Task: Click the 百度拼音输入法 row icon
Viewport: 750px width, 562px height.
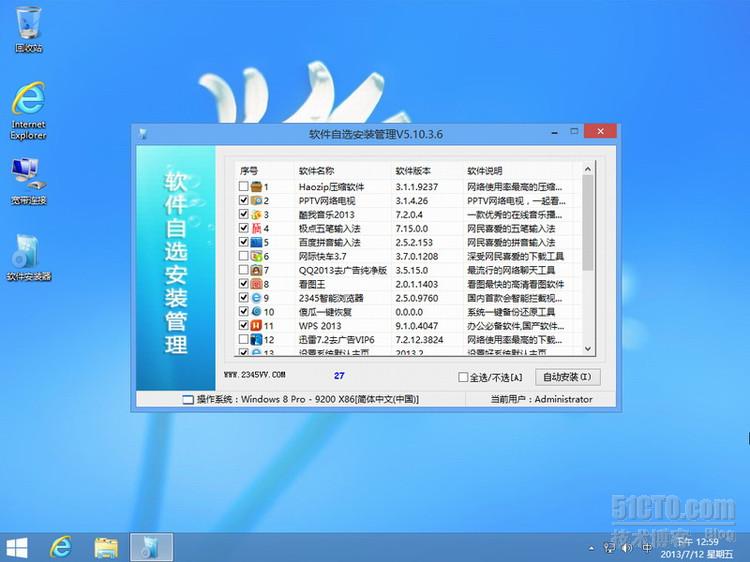Action: [x=256, y=242]
